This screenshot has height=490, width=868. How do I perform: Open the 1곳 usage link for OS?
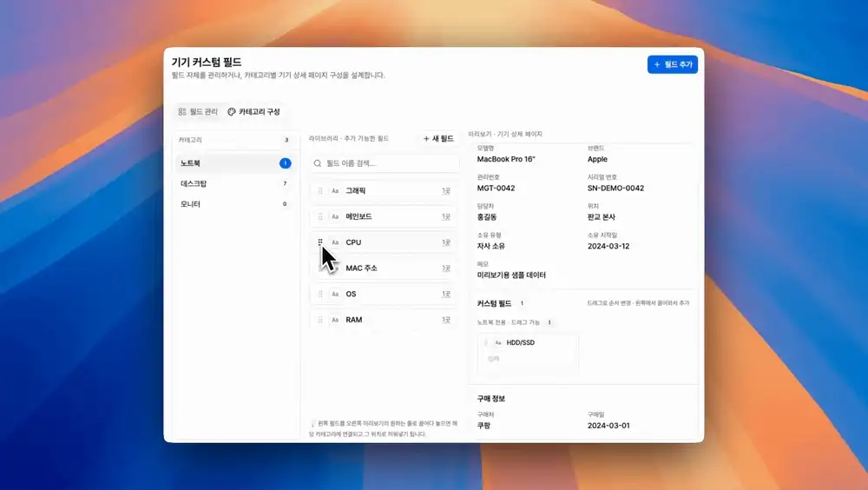coord(446,294)
